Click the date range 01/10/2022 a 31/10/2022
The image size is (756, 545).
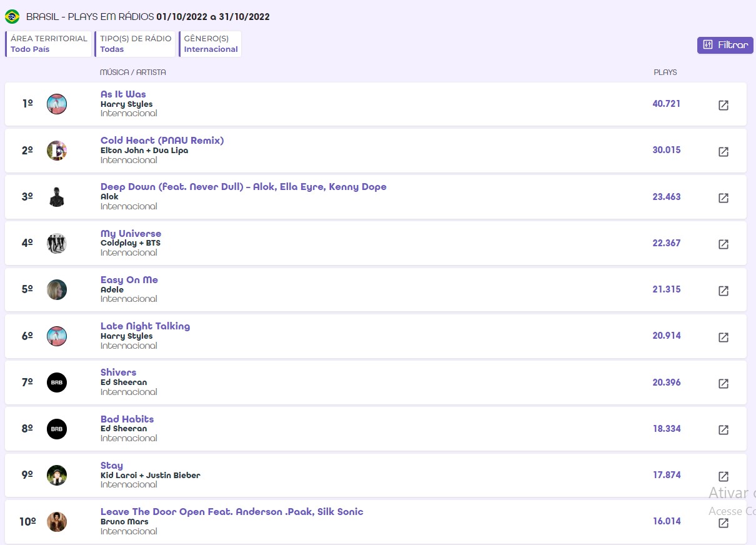(x=213, y=17)
